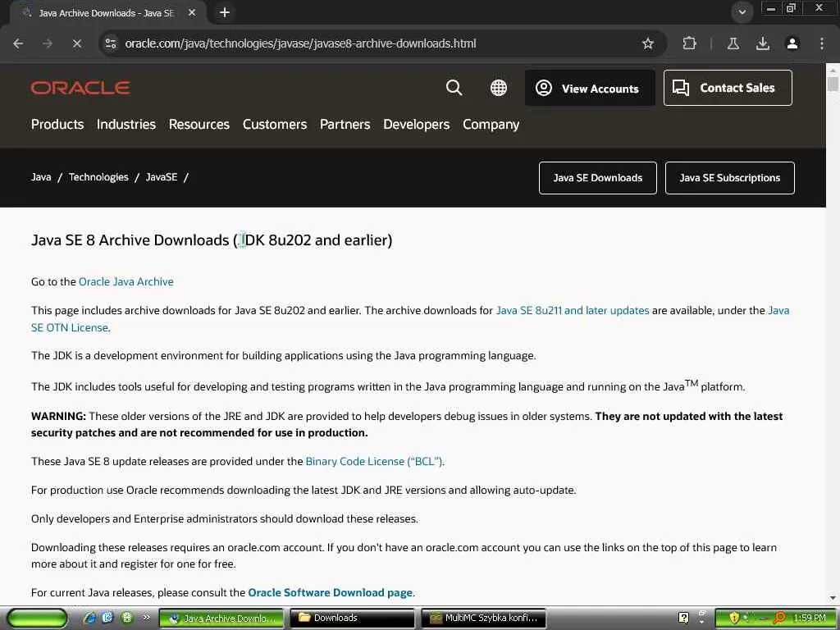Click the Contact Sales button
Image resolution: width=840 pixels, height=630 pixels.
pos(728,88)
